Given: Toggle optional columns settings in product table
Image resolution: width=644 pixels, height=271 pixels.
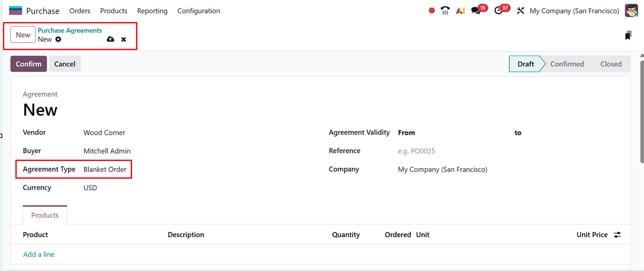Looking at the screenshot, I should pyautogui.click(x=618, y=235).
